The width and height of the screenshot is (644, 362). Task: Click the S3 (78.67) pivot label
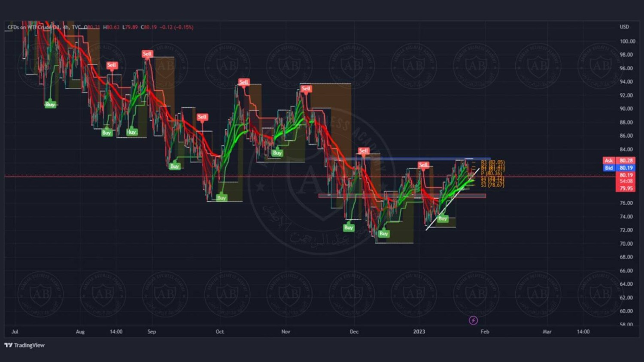pos(492,185)
